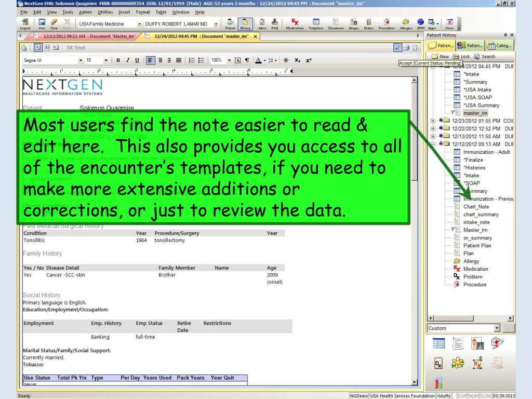The height and width of the screenshot is (399, 532).
Task: Open the Templates toolbar icon
Action: coord(316,24)
